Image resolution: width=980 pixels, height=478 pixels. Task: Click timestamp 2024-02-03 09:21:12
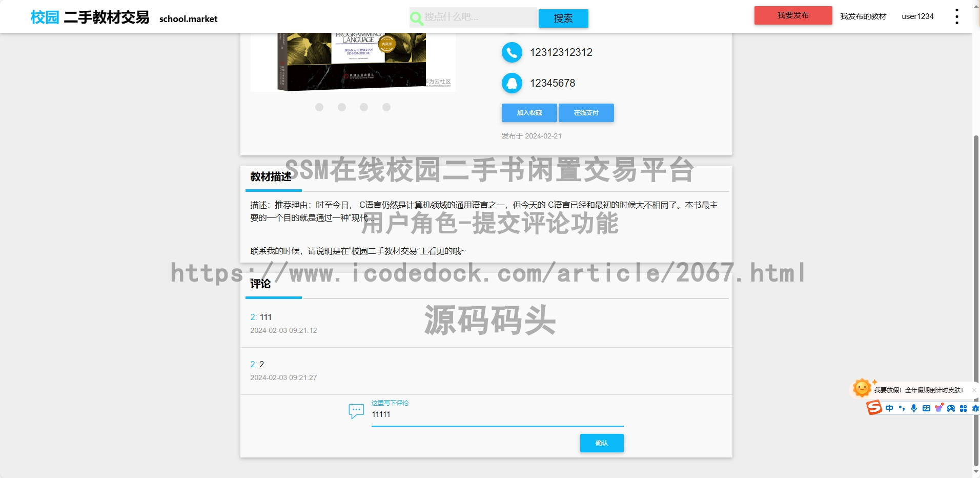(283, 330)
